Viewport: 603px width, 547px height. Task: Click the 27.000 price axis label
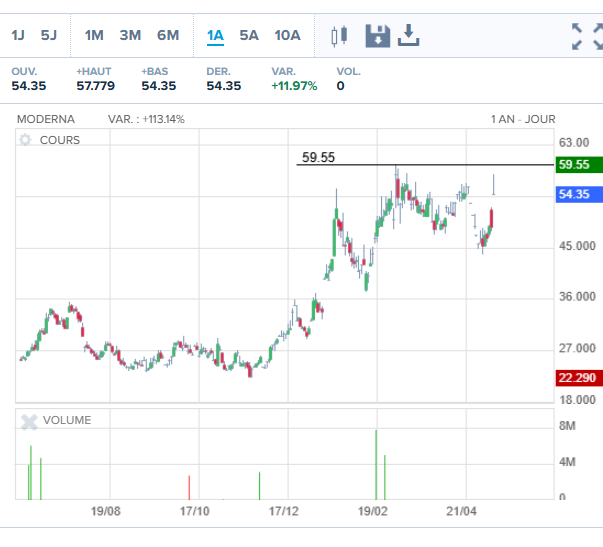[577, 348]
